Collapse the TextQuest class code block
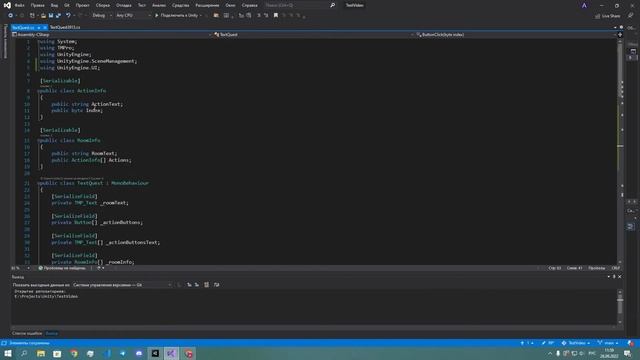 click(38, 183)
